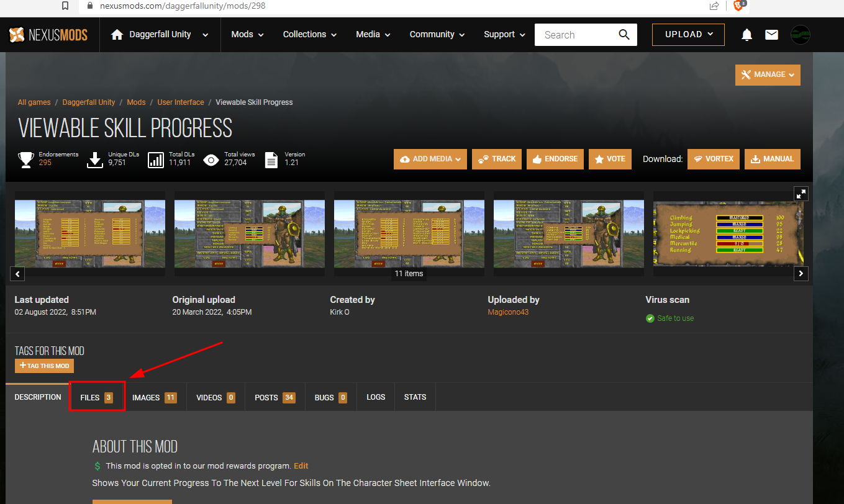This screenshot has width=844, height=504.
Task: Open the Logs tab
Action: [376, 397]
